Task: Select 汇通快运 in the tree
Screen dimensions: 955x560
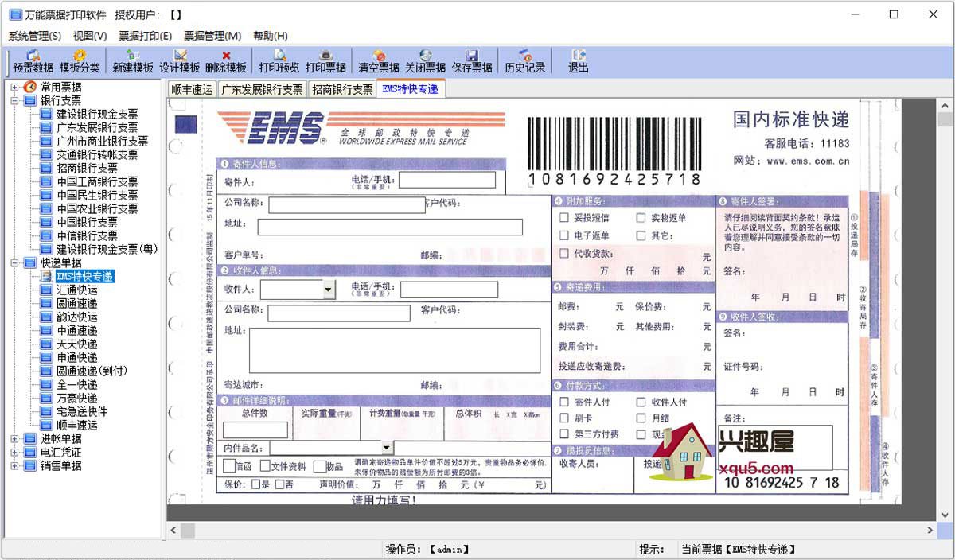Action: click(77, 290)
